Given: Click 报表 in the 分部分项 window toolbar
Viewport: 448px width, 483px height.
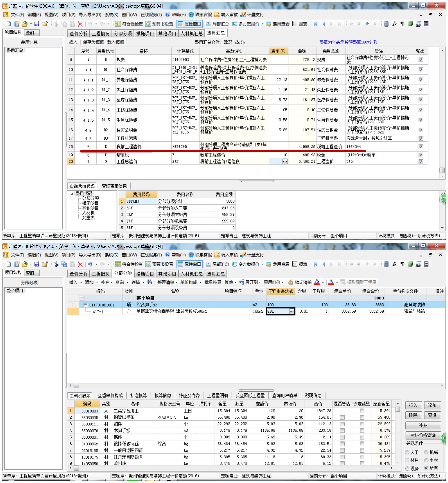Looking at the screenshot, I should (x=300, y=264).
